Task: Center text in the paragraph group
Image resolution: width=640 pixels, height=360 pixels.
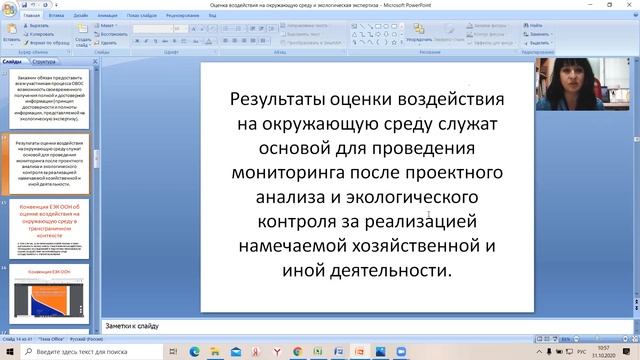Action: 235,41
